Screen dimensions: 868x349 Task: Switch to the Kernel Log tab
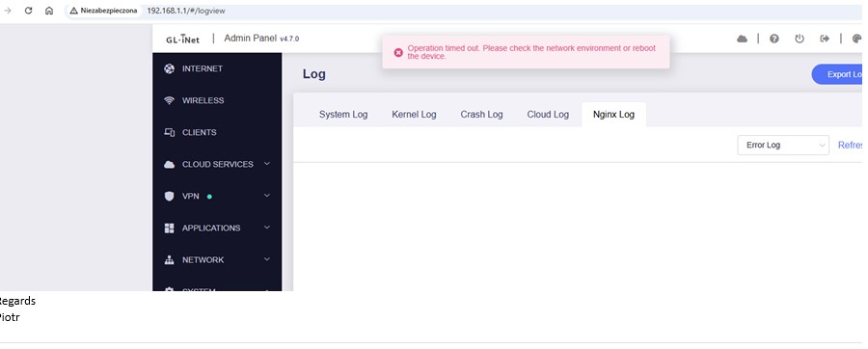tap(414, 115)
